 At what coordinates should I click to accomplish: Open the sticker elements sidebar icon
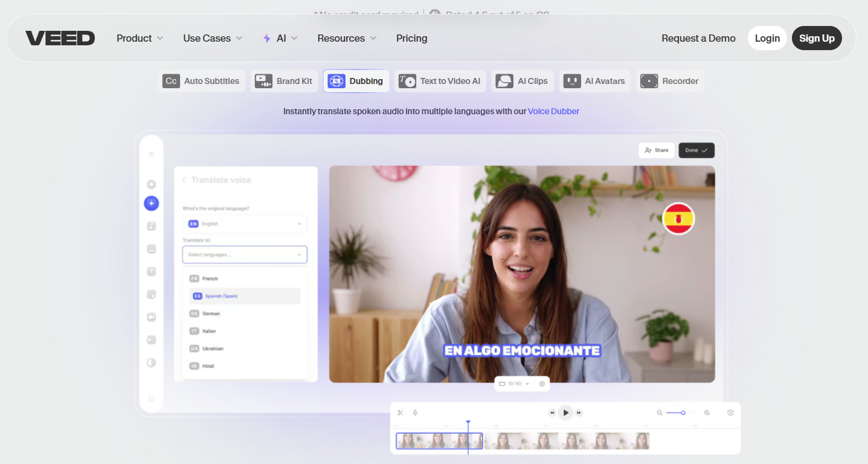coord(151,294)
